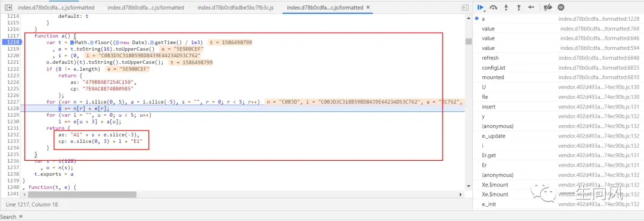Select call stack frame 'y'

(x=559, y=116)
